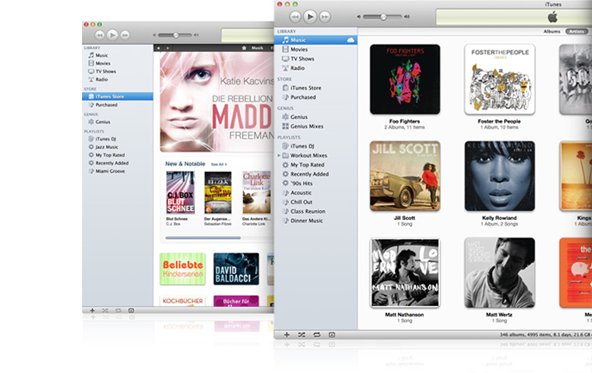Click Play in the front iTunes window
Screen dimensions: 592x373
click(x=310, y=17)
